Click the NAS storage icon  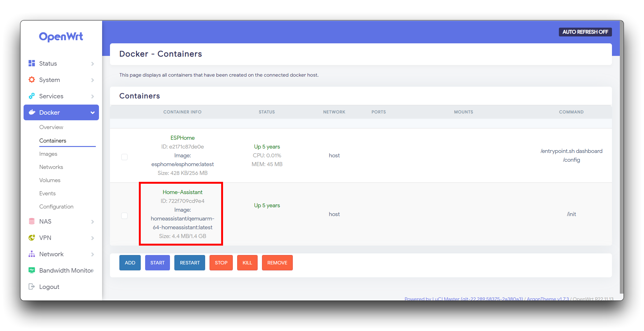click(32, 221)
